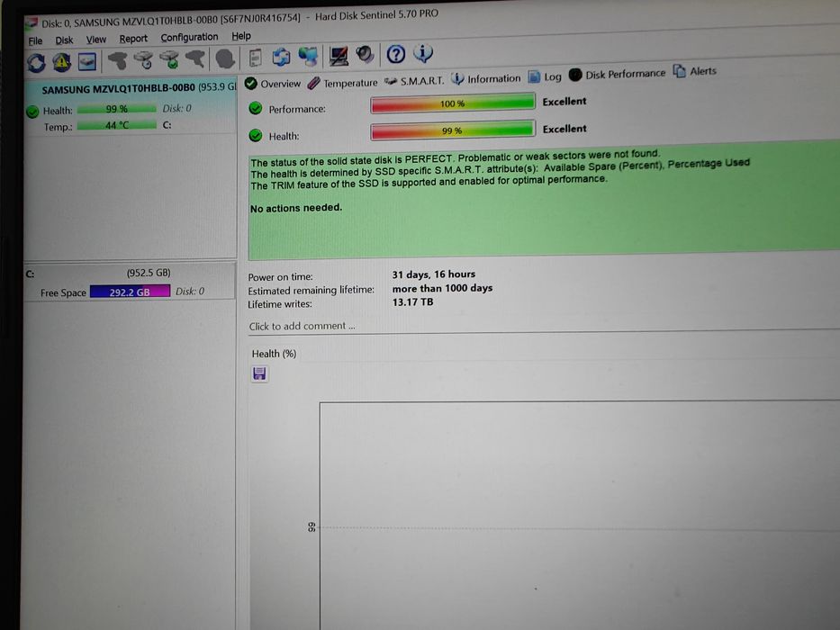Click the round gray stop toolbar icon
Viewport: 840px width, 630px height.
click(x=226, y=58)
